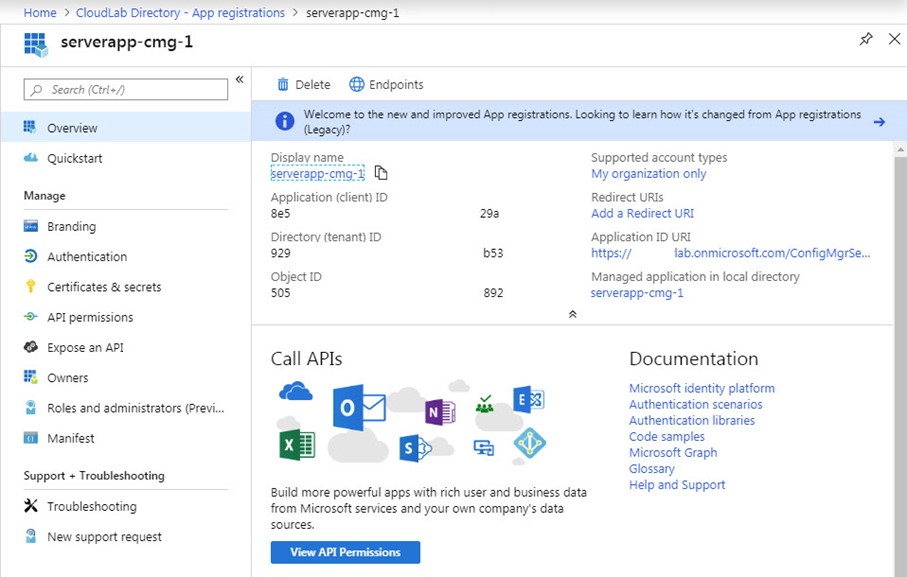Image resolution: width=907 pixels, height=577 pixels.
Task: Click the Troubleshooting wrench icon
Action: pyautogui.click(x=30, y=507)
